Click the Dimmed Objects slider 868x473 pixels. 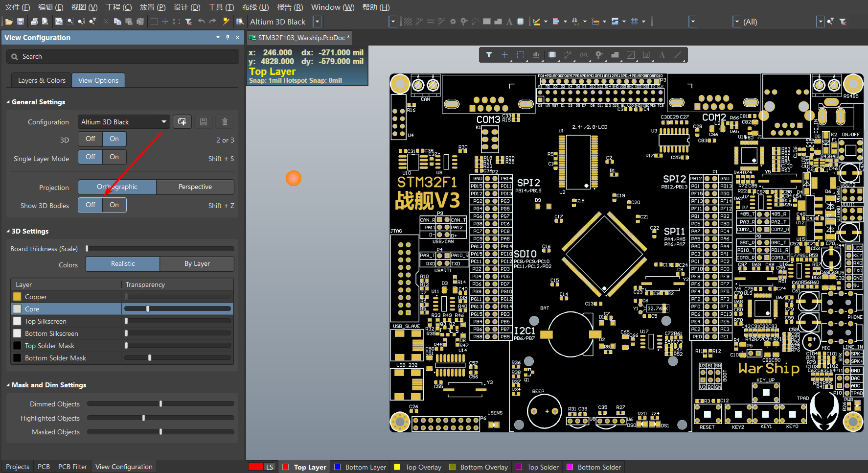pyautogui.click(x=160, y=404)
